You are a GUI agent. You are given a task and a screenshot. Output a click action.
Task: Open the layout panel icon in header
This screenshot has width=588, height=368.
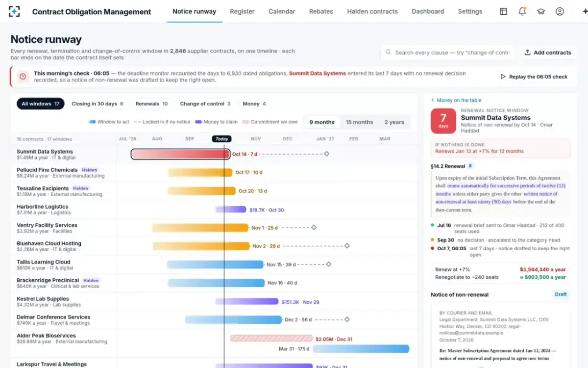pyautogui.click(x=503, y=11)
